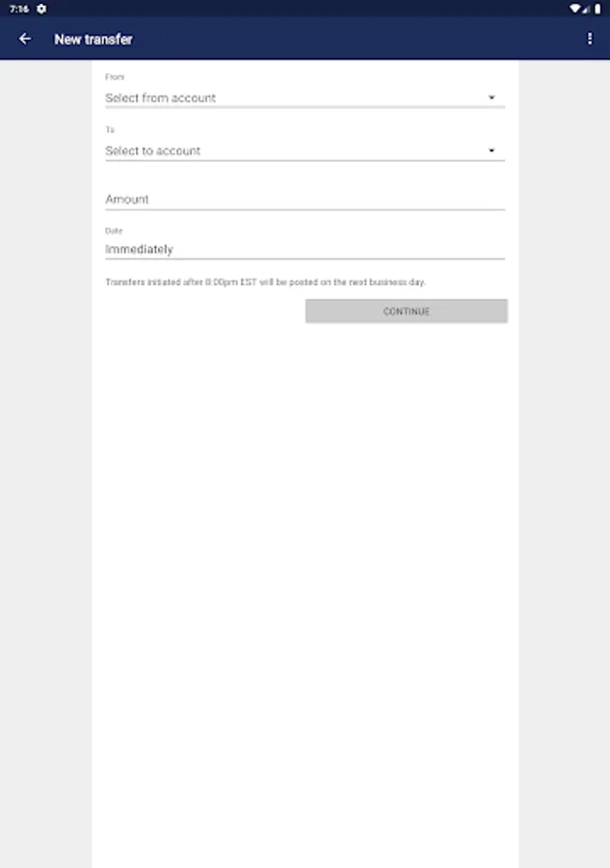Viewport: 610px width, 868px height.
Task: Tap the cellular signal icon
Action: [586, 10]
